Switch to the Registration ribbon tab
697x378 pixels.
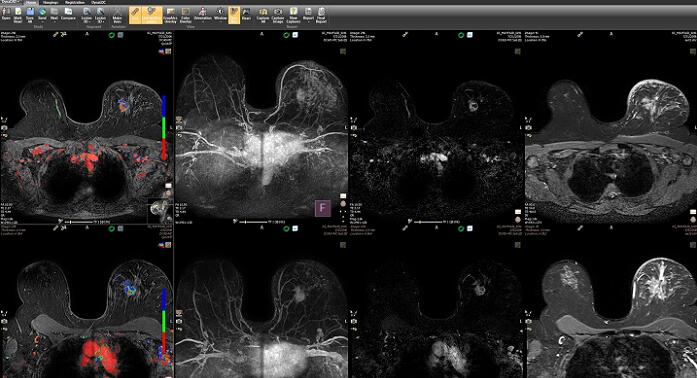(75, 3)
